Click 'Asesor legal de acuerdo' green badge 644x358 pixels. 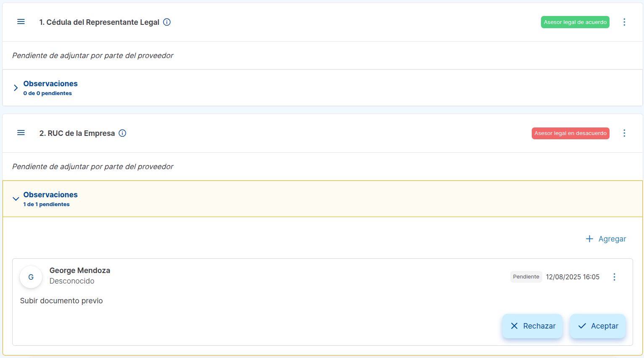(575, 22)
